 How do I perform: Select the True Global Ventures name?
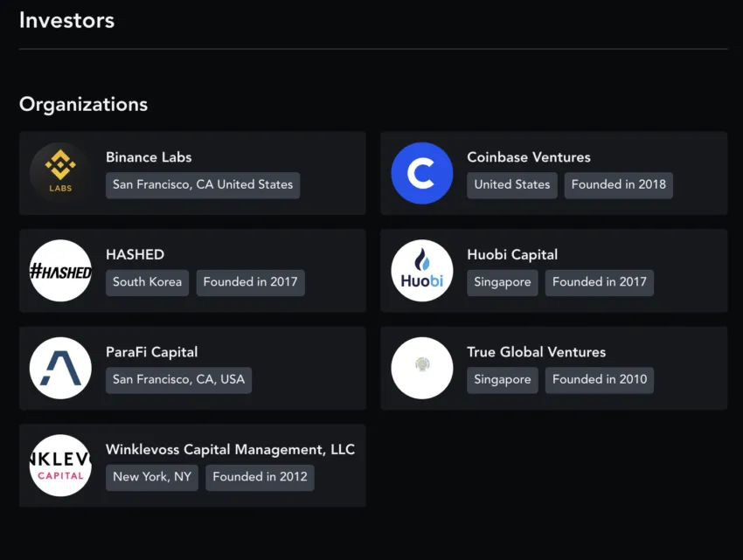click(536, 352)
